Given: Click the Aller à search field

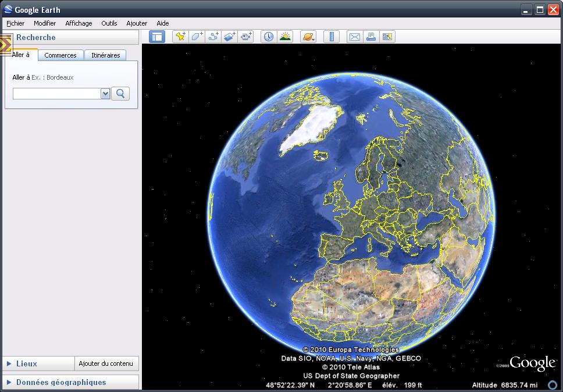Looking at the screenshot, I should (57, 94).
